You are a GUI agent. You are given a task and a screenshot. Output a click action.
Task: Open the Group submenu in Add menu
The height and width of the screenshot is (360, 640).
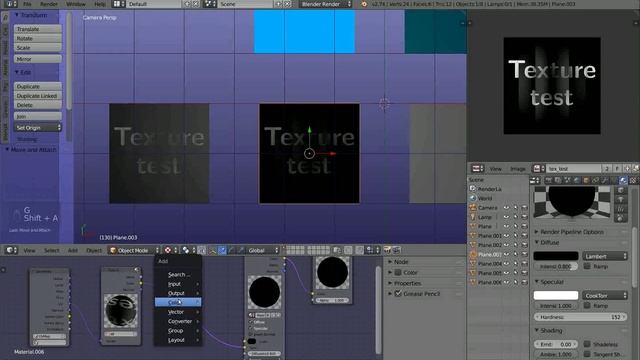(x=178, y=331)
